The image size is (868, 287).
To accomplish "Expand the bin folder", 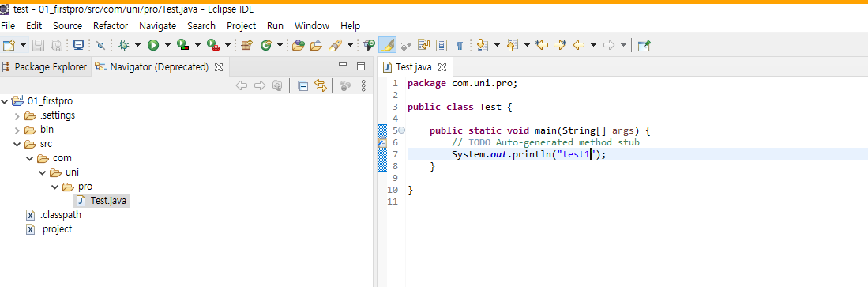I will click(x=17, y=130).
